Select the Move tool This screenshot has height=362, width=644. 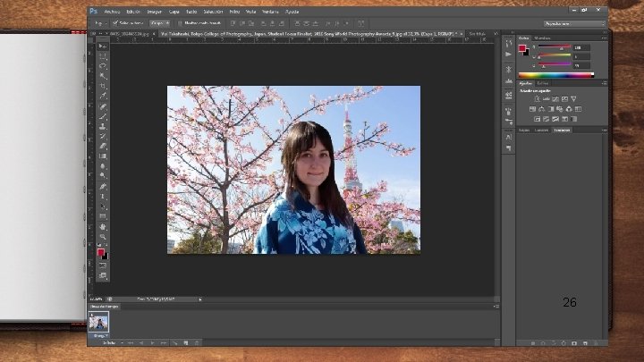coord(102,46)
